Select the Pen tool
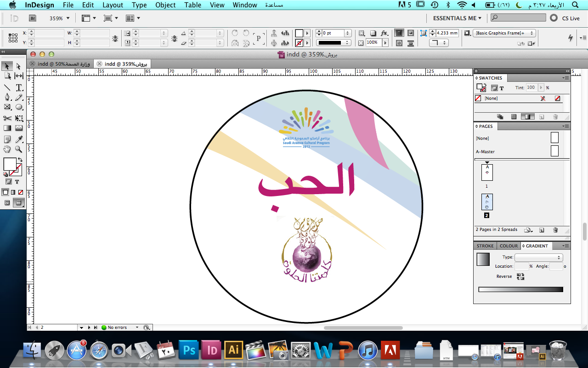Viewport: 588px width, 368px height. coord(7,97)
